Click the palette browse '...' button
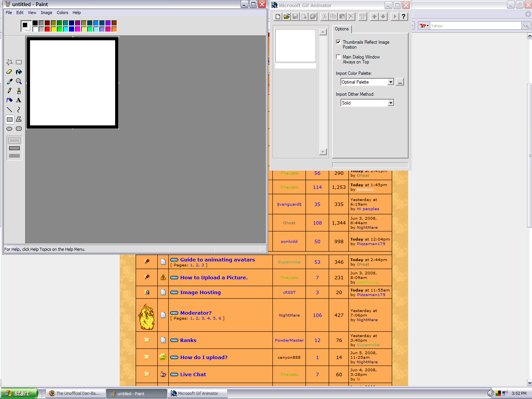 coord(400,82)
